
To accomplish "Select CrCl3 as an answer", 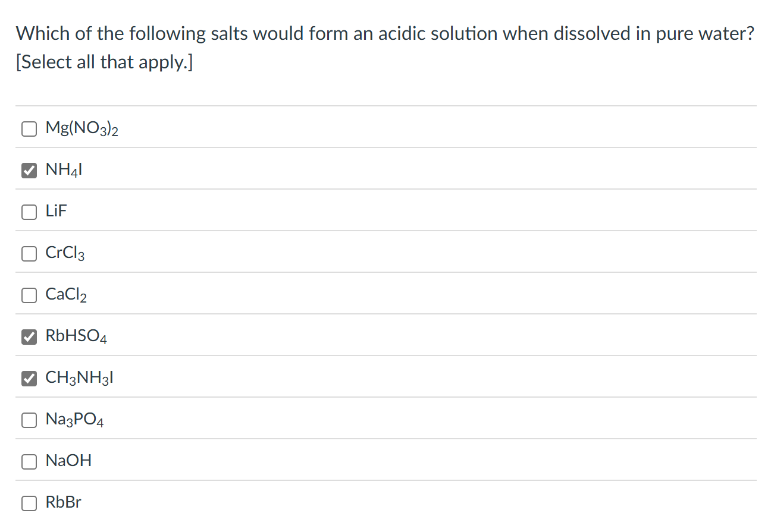I will (29, 253).
